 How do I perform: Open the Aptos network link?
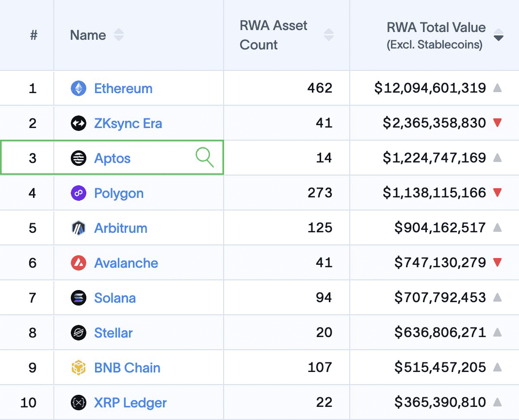(112, 158)
